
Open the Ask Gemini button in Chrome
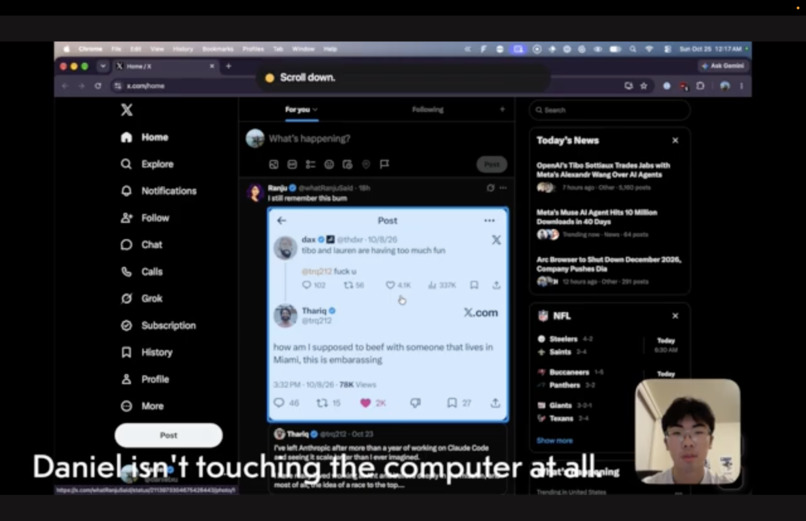click(x=724, y=66)
